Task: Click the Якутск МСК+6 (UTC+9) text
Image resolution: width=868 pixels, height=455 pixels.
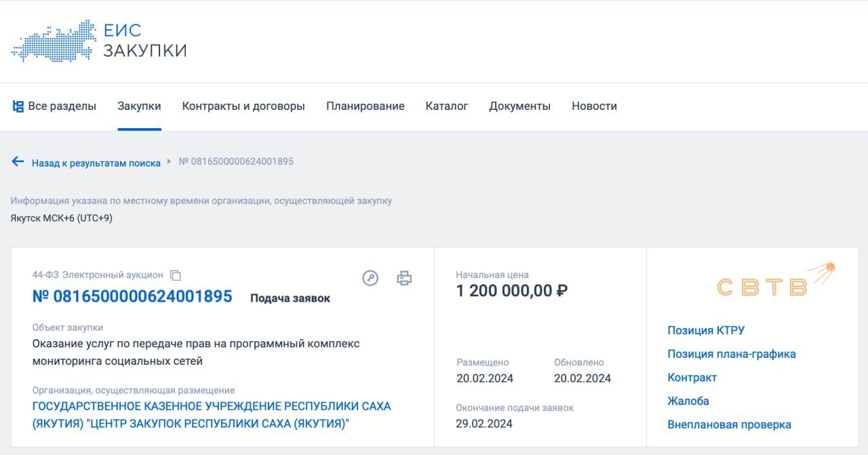Action: (x=62, y=218)
